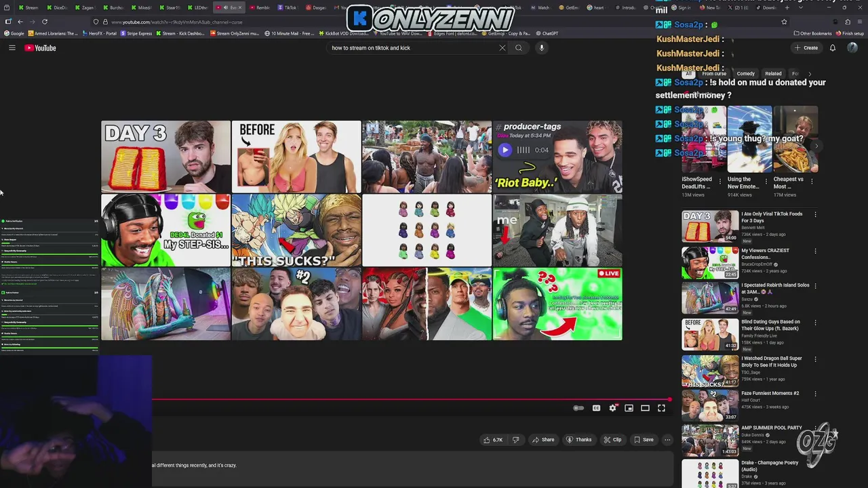Turn on closed captions in player
This screenshot has width=868, height=488.
pos(596,408)
